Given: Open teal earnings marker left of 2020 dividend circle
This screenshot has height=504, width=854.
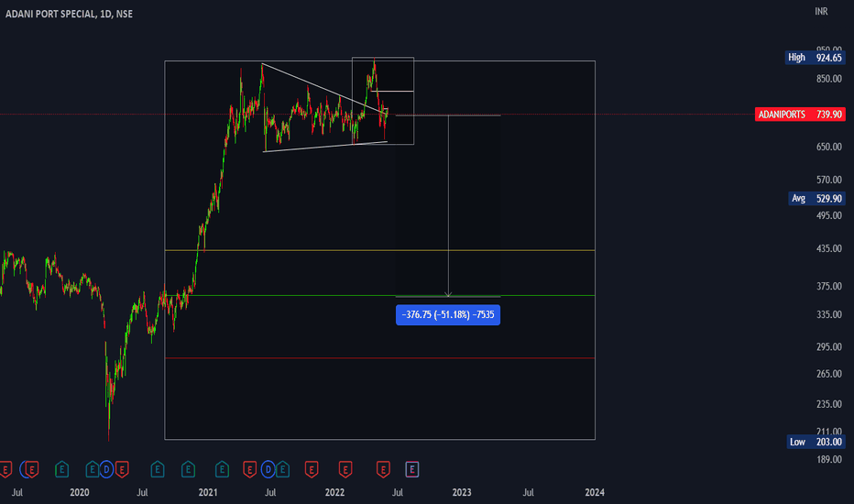Looking at the screenshot, I should coord(92,469).
